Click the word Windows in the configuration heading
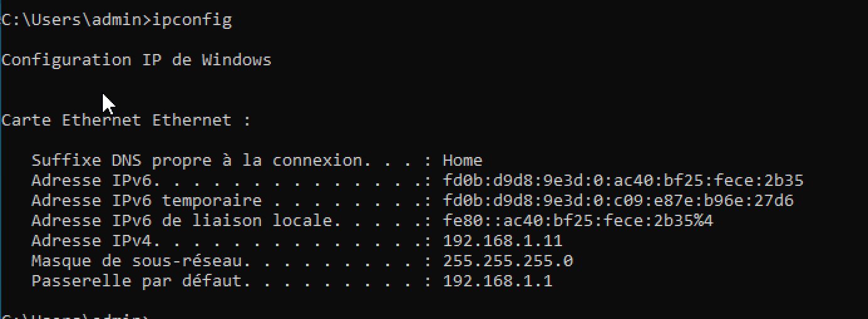The width and height of the screenshot is (868, 319). [236, 60]
